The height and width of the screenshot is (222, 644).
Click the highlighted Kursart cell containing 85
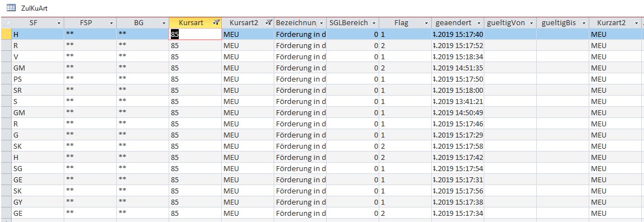coord(195,35)
